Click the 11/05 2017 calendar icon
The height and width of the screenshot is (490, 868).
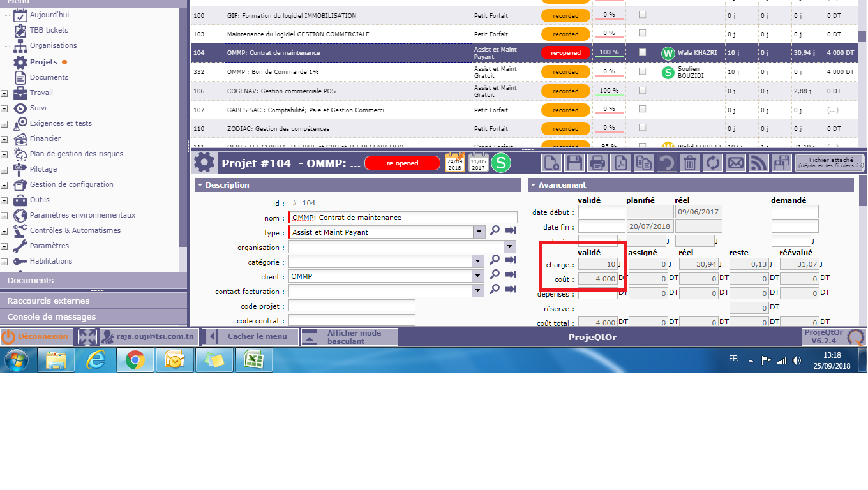[478, 163]
